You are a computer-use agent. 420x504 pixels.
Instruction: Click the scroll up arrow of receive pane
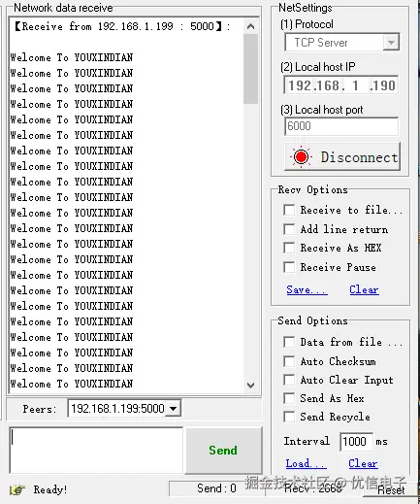[x=250, y=26]
